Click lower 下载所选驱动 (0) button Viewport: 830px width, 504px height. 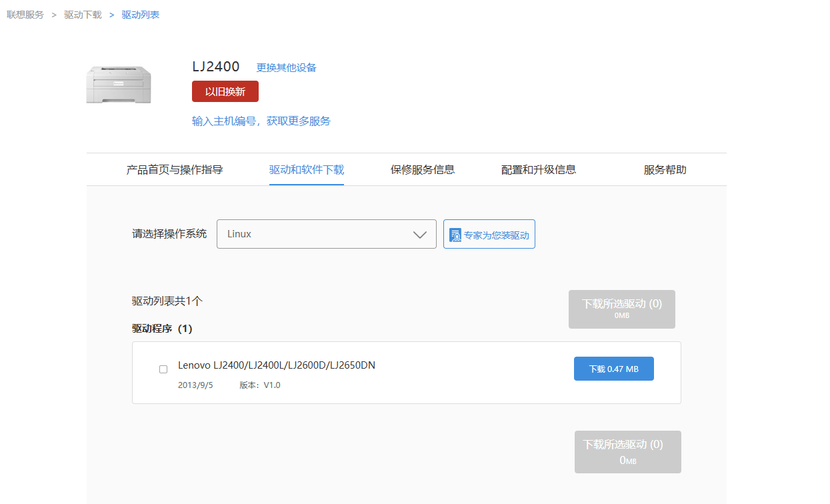pos(628,452)
